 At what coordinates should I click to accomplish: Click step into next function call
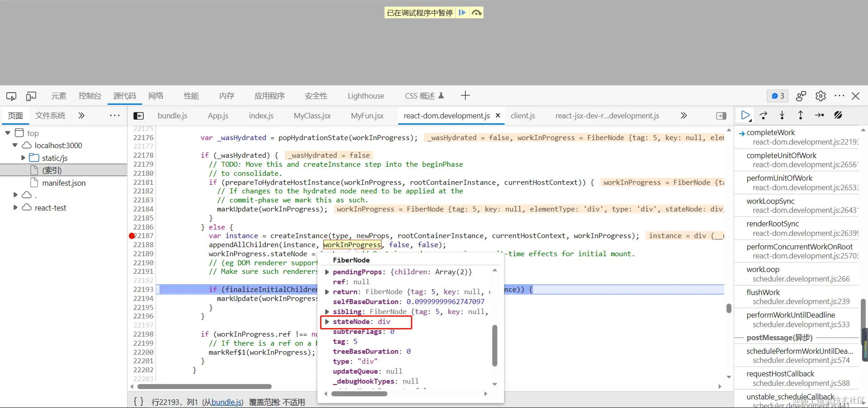[x=782, y=116]
